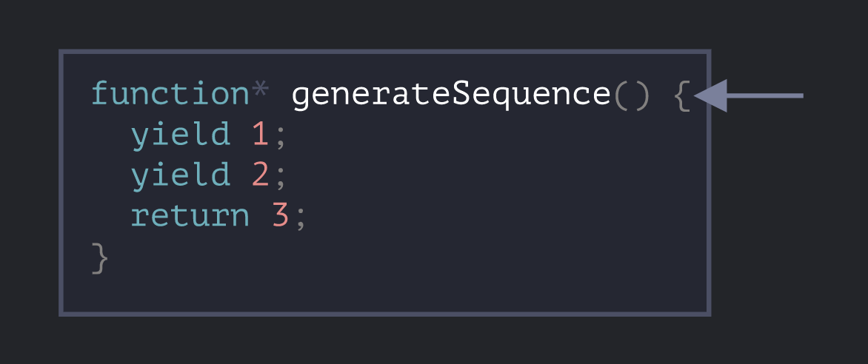868x364 pixels.
Task: Click the closing curly brace
Action: coord(100,256)
